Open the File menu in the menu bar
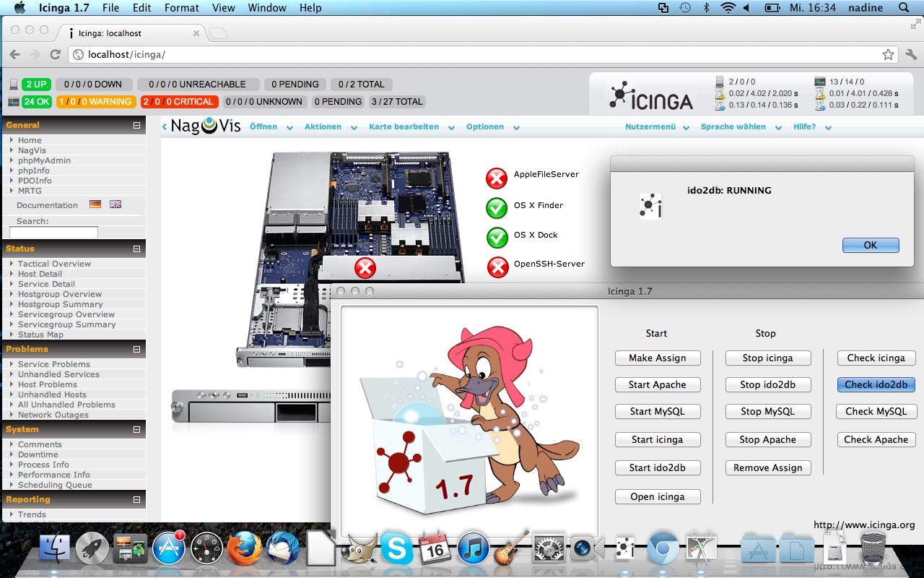The height and width of the screenshot is (578, 924). pos(110,8)
